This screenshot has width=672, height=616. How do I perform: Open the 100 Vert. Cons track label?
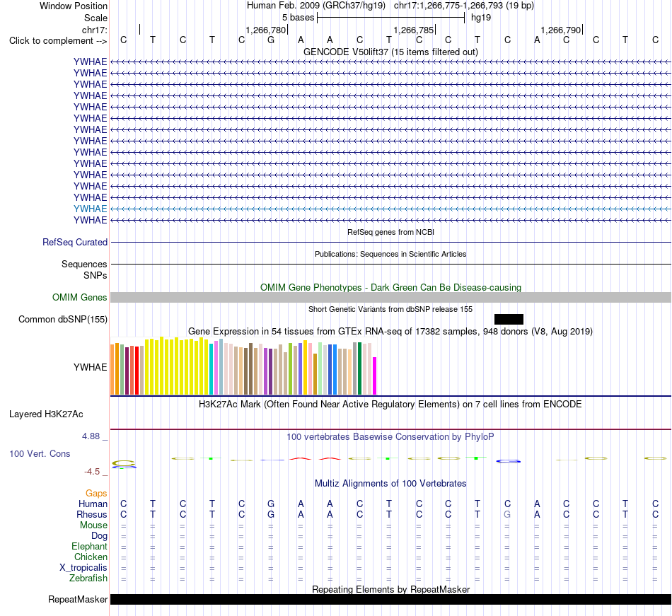point(40,453)
